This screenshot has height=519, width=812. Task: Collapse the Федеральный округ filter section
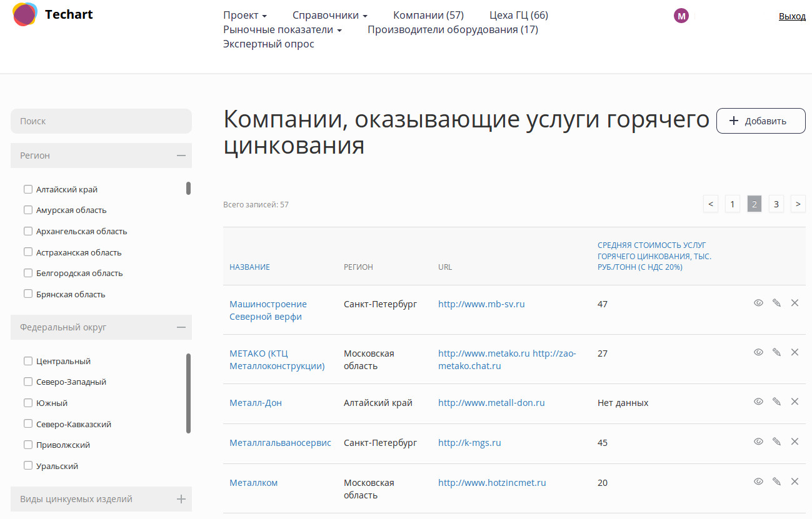click(101, 327)
